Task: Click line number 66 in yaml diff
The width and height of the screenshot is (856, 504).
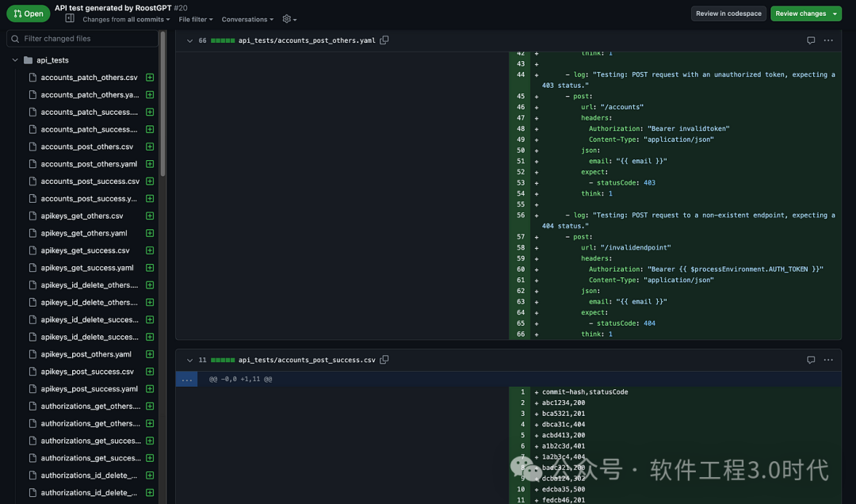Action: [x=520, y=334]
